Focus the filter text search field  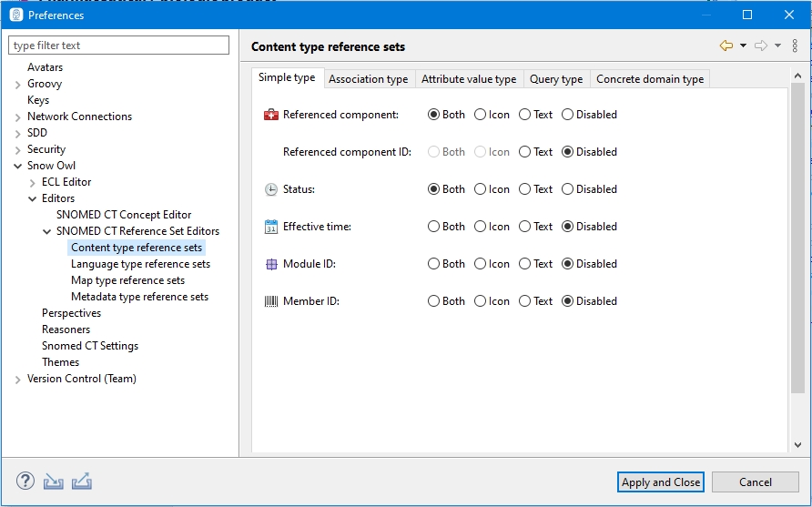(x=119, y=46)
